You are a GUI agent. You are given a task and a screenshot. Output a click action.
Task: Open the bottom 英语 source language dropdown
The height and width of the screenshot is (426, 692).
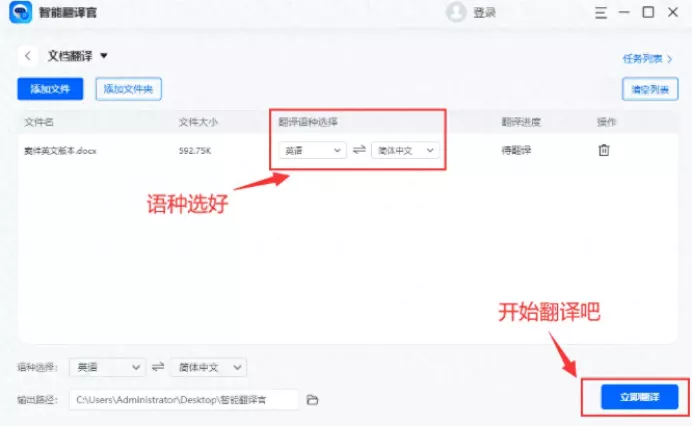pyautogui.click(x=109, y=367)
